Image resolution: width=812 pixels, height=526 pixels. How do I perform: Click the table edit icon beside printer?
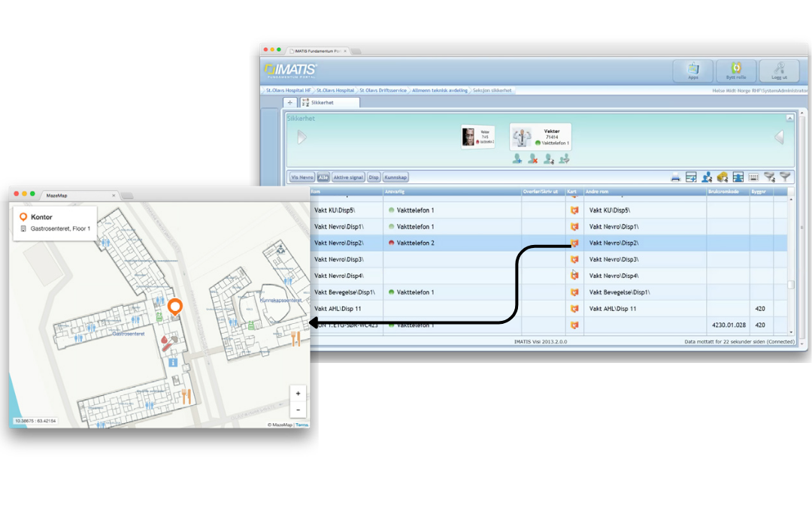click(x=691, y=177)
